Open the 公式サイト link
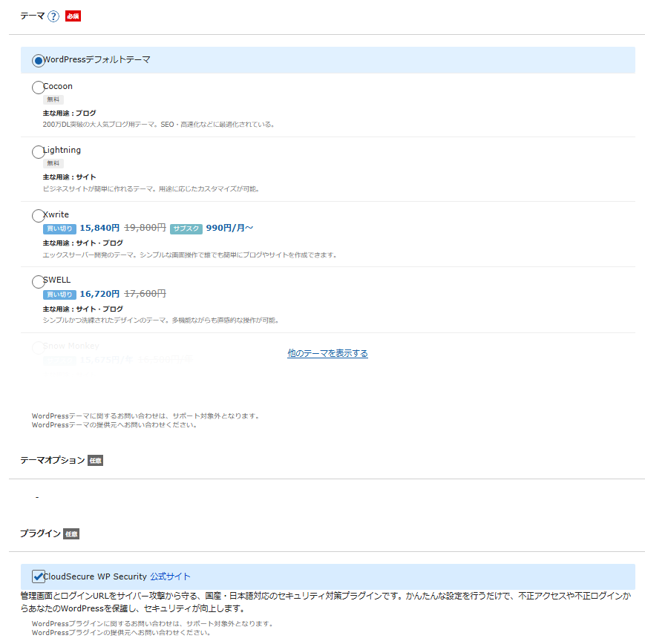The image size is (645, 644). pos(170,576)
